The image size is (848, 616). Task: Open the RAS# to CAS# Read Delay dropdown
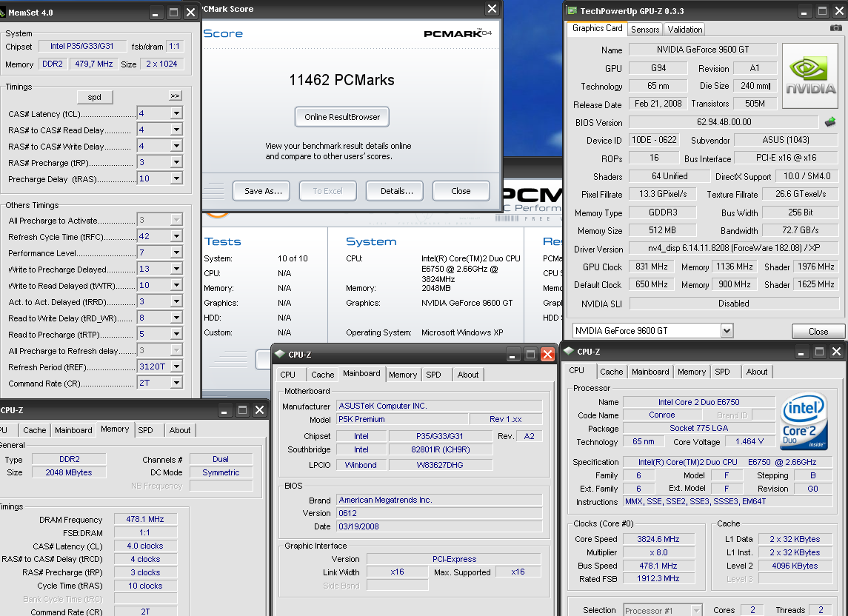[176, 130]
